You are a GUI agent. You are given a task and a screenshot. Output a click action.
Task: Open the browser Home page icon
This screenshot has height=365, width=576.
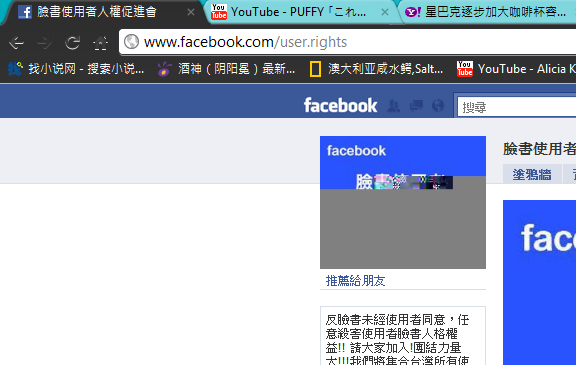point(100,43)
